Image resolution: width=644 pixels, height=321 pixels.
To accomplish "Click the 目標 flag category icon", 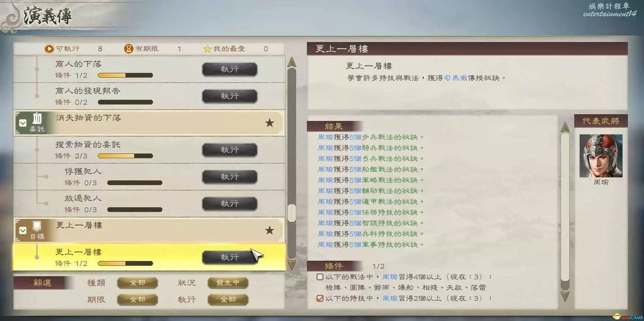I will click(x=36, y=226).
